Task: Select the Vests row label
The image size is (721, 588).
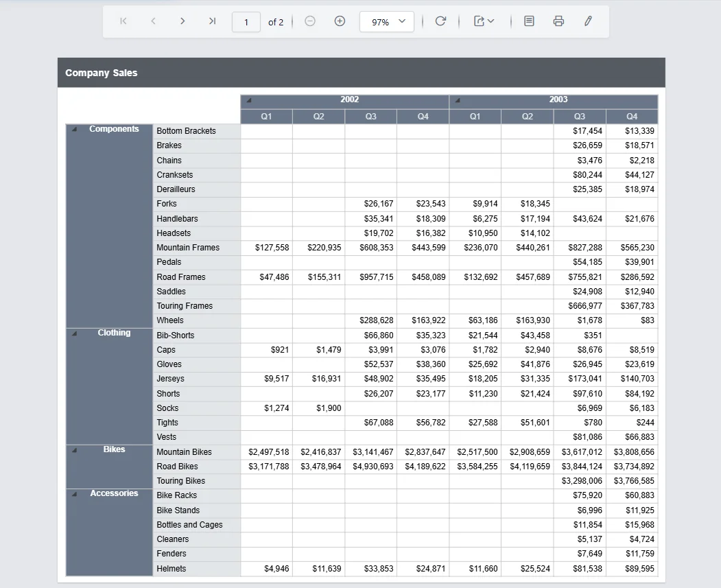Action: pyautogui.click(x=167, y=437)
